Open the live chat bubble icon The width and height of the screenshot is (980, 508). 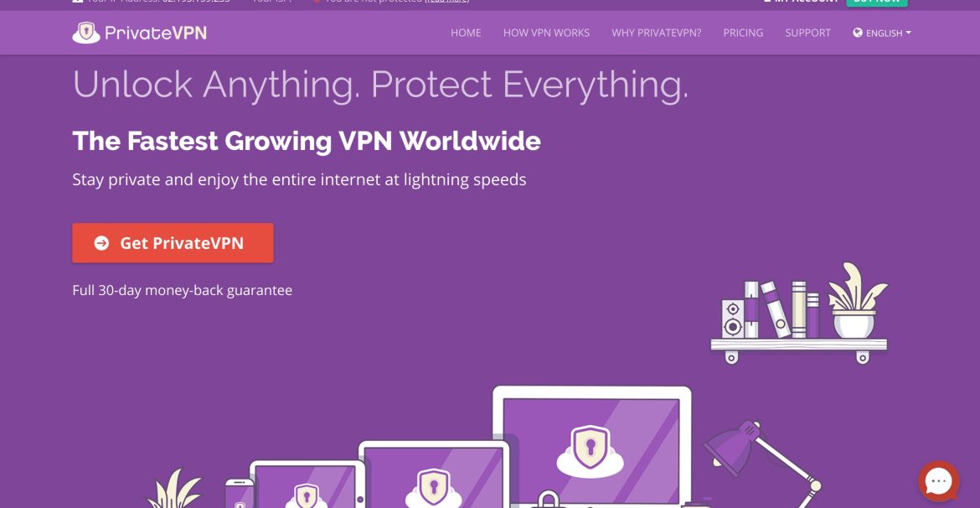point(938,481)
